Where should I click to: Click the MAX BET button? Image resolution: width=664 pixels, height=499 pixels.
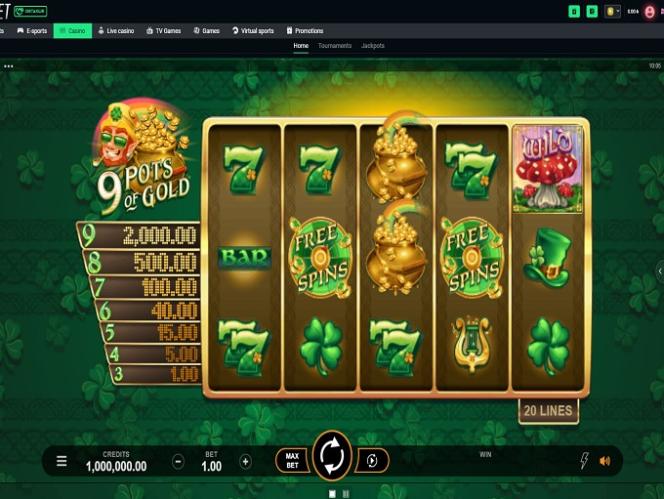pyautogui.click(x=292, y=460)
